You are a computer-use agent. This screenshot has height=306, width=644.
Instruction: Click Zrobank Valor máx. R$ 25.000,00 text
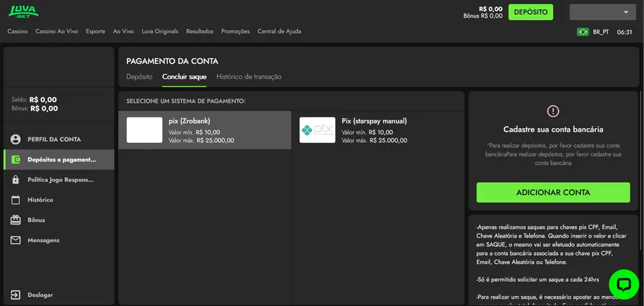point(201,140)
